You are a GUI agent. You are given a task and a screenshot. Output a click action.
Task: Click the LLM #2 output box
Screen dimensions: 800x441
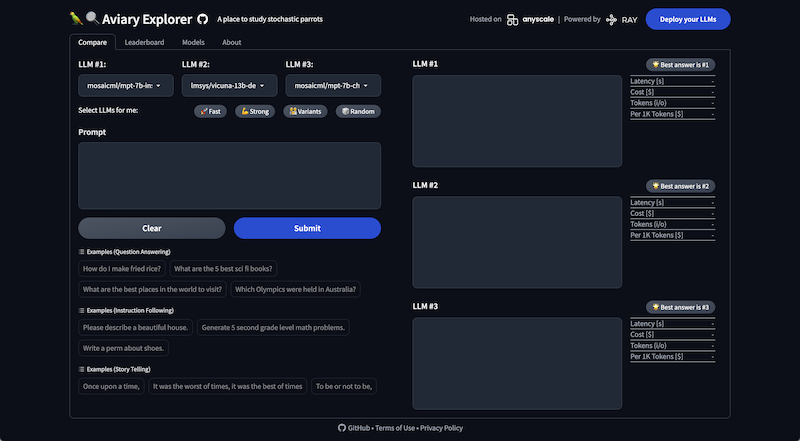pos(517,242)
